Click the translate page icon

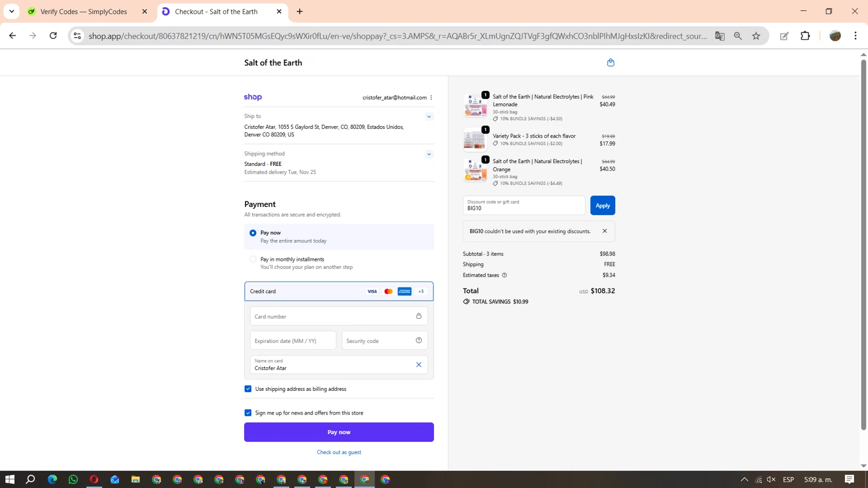click(x=720, y=36)
